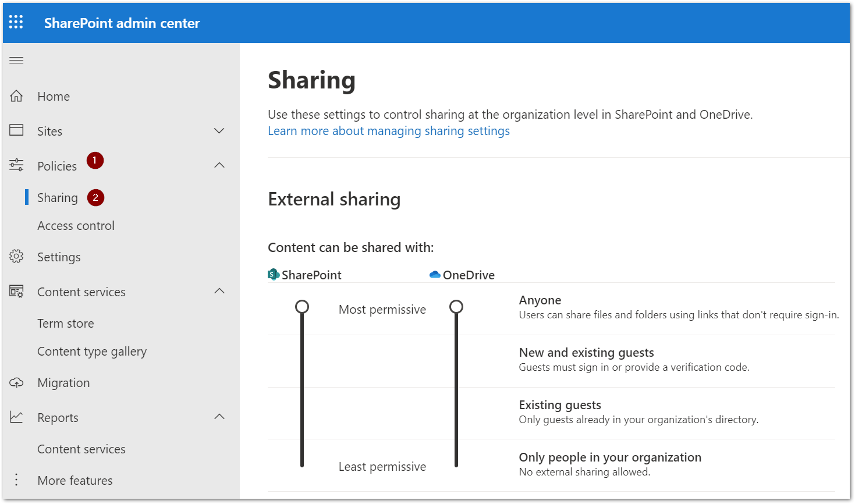The width and height of the screenshot is (855, 504).
Task: Click the 'Least permissive' label
Action: click(382, 467)
